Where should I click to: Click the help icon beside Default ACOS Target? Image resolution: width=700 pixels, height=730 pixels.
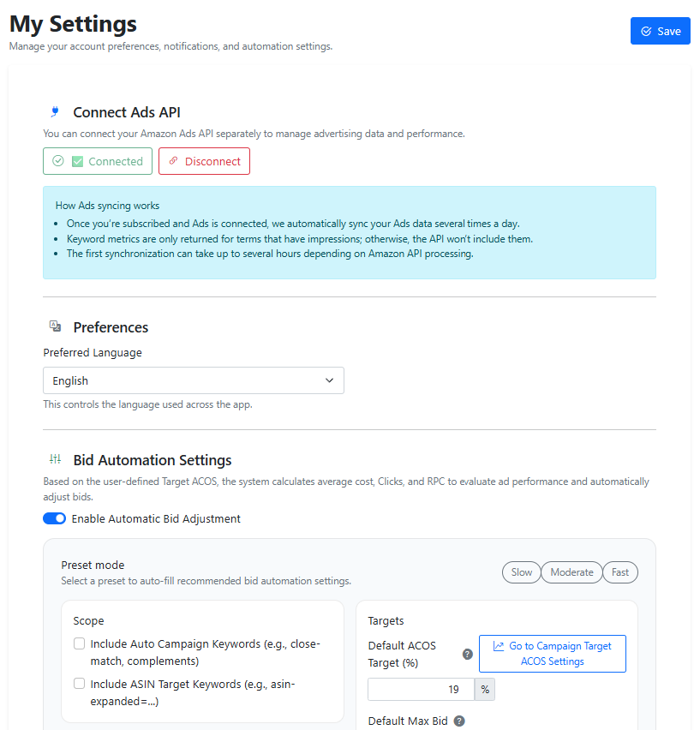[x=468, y=654]
